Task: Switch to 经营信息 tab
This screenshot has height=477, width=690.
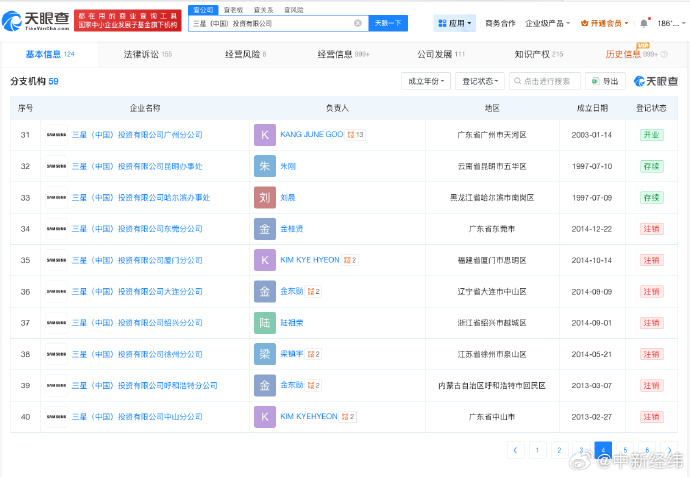Action: point(343,54)
